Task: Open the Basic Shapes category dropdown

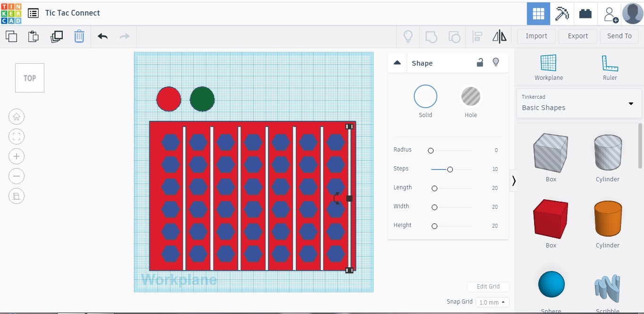Action: tap(579, 103)
